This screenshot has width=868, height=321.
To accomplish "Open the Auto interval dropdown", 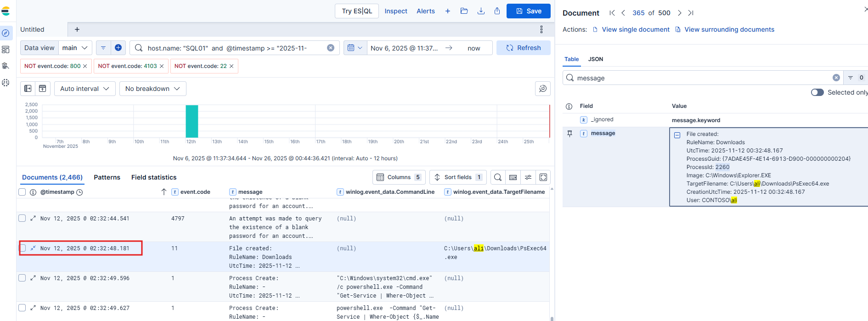I will pos(85,89).
